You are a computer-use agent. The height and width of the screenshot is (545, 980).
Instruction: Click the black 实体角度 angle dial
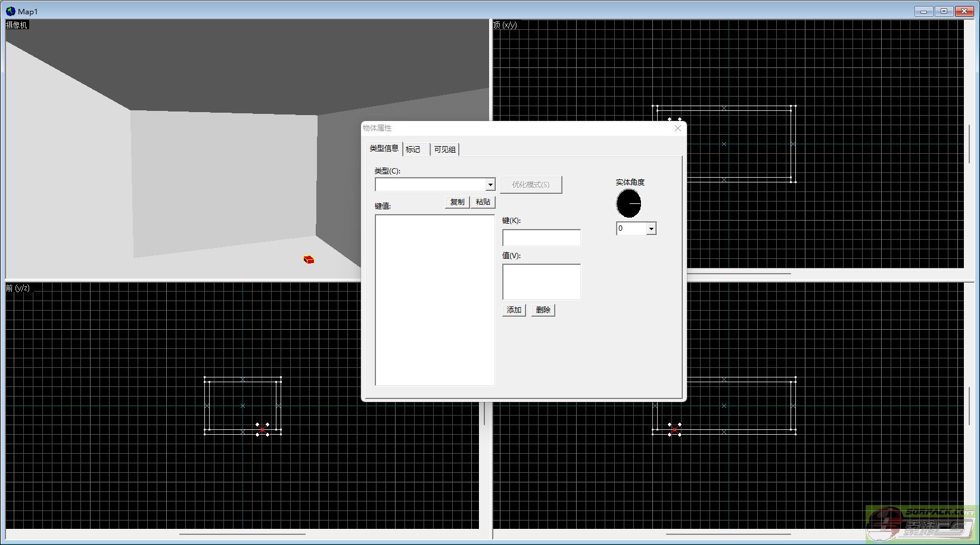629,203
